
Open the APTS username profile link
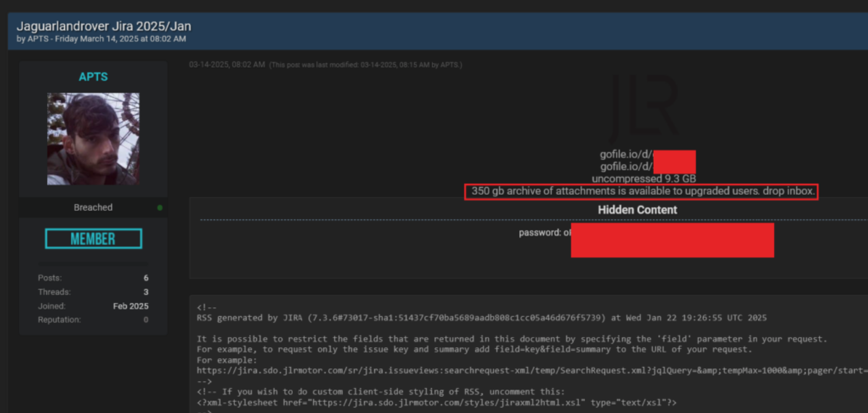[93, 77]
